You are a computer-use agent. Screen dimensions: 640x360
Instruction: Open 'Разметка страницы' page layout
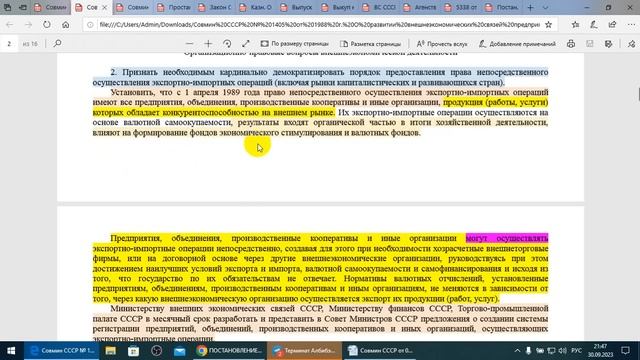pyautogui.click(x=371, y=44)
